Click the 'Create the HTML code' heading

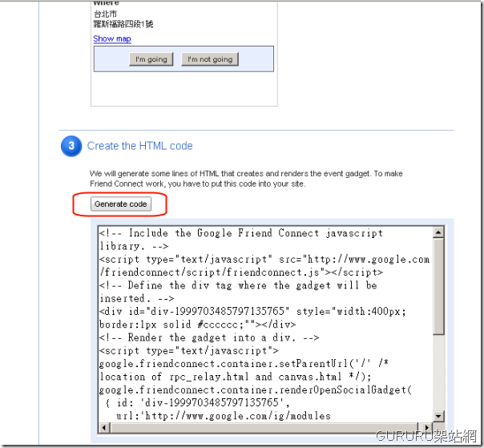pos(139,146)
